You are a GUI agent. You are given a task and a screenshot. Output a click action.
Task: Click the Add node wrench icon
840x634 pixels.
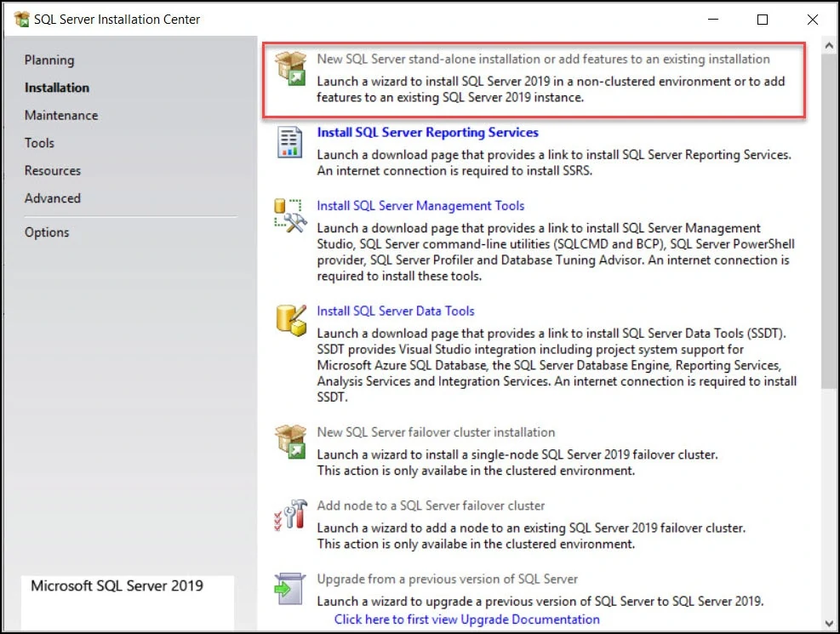[x=290, y=515]
